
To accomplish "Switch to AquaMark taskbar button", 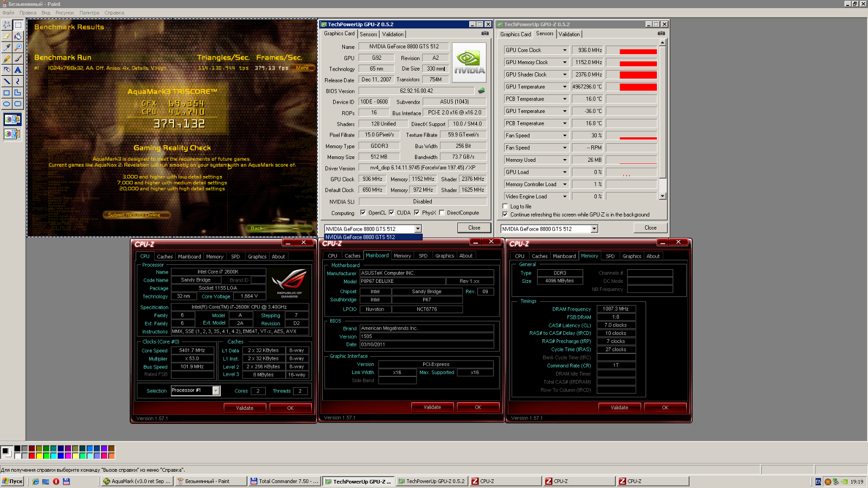I will tap(137, 481).
